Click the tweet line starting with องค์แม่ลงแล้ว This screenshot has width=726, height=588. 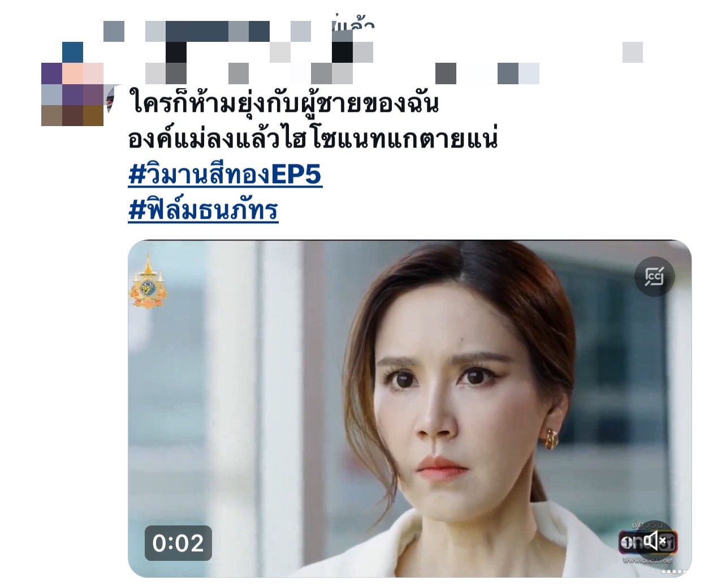313,139
